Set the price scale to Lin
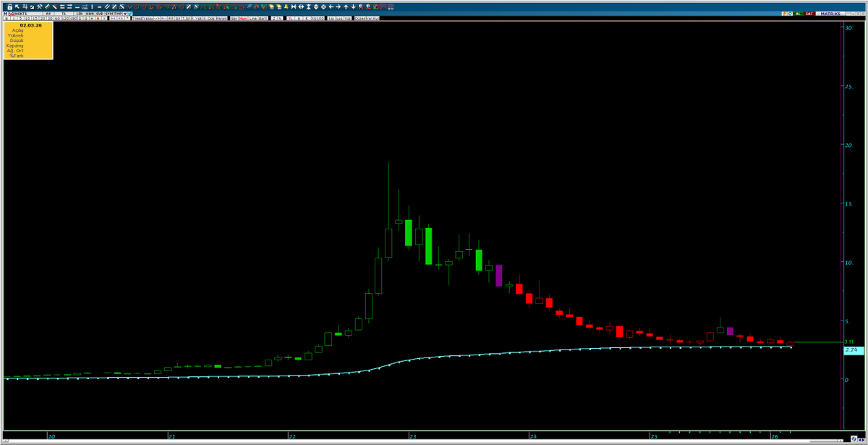Image resolution: width=868 pixels, height=445 pixels. coord(331,18)
